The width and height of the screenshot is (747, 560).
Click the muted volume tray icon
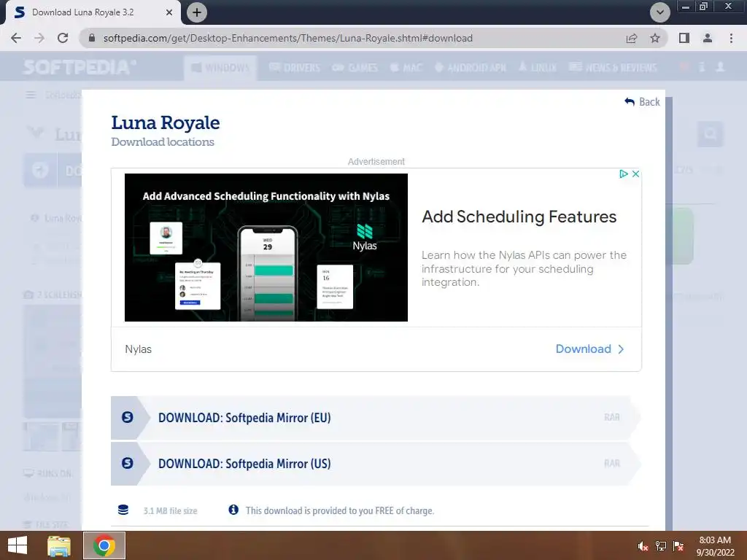(x=643, y=546)
